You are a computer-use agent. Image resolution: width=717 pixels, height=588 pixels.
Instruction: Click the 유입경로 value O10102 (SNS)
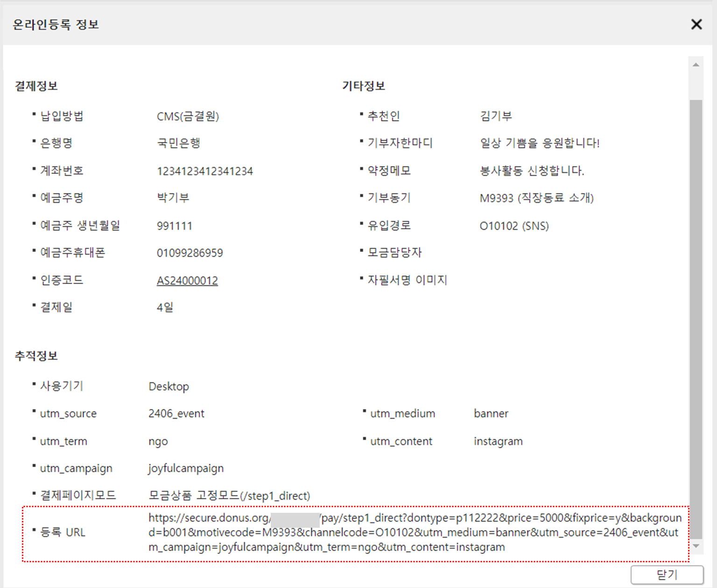(514, 226)
